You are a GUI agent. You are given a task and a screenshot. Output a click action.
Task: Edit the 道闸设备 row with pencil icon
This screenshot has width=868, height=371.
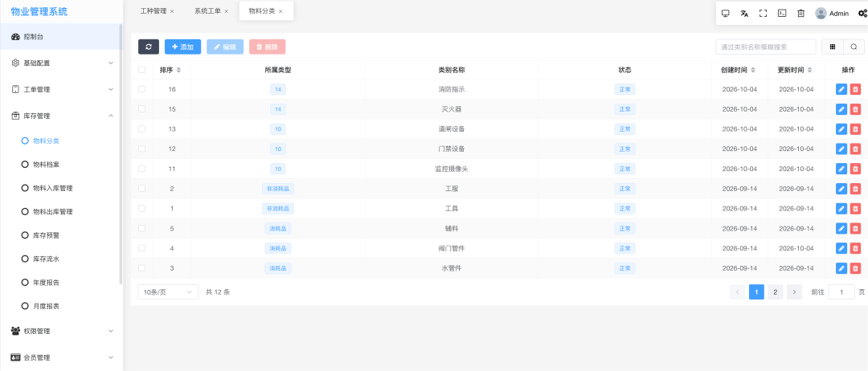[841, 128]
